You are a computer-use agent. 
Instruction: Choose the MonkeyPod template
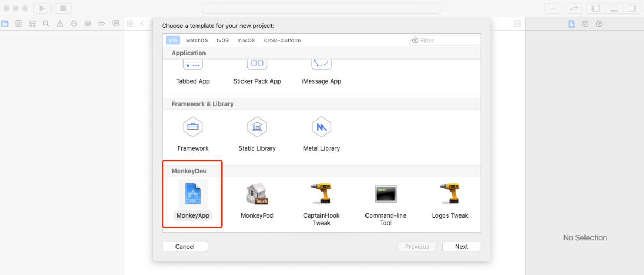pos(257,194)
